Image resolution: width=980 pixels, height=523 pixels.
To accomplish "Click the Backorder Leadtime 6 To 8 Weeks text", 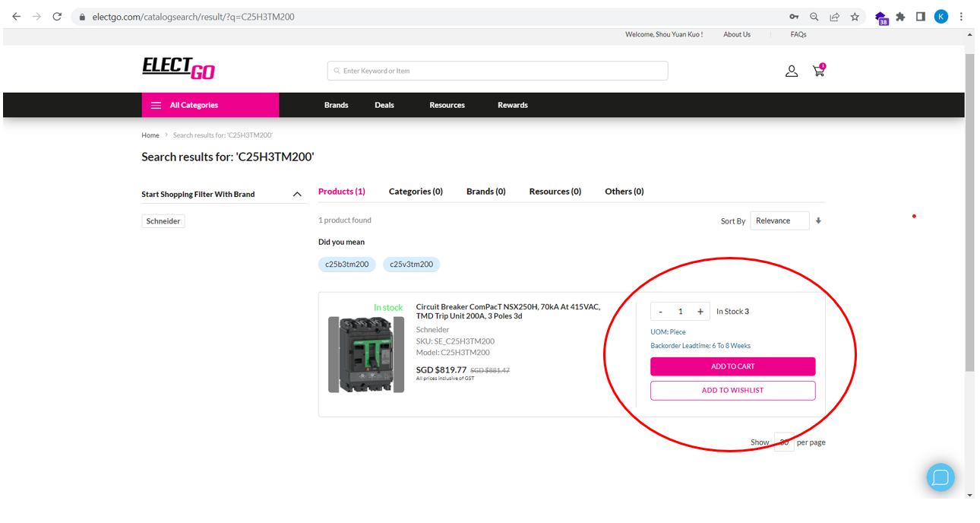I will 700,346.
